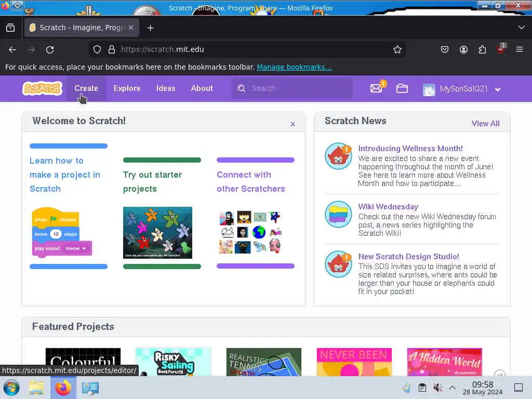The image size is (532, 399).
Task: Click Try out starter projects link
Action: (152, 182)
